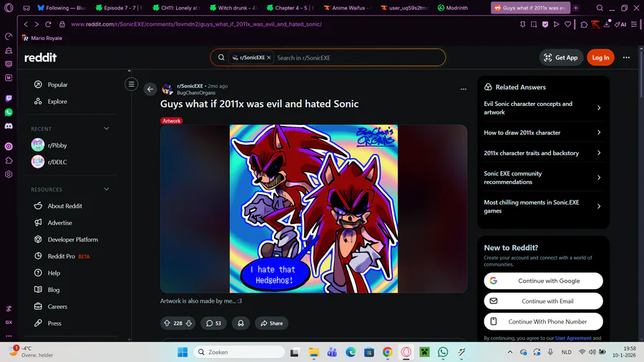
Task: Collapse the Resources section
Action: pos(107,189)
